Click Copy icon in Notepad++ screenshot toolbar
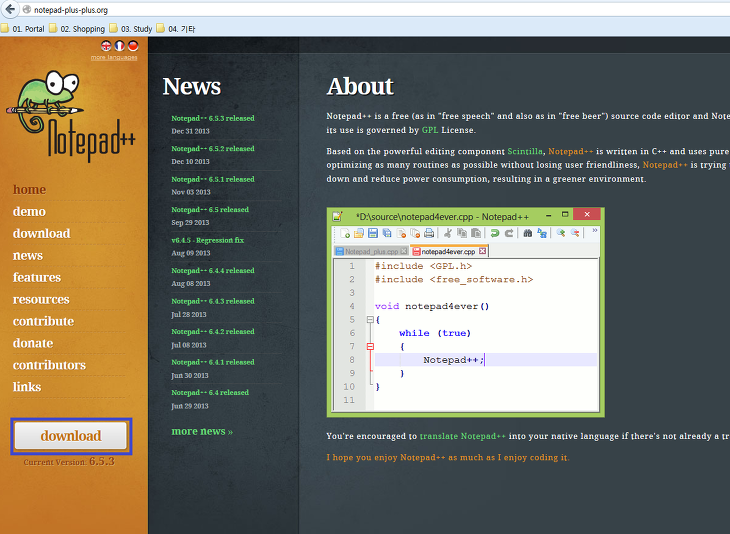Viewport: 730px width, 534px height. [x=462, y=233]
